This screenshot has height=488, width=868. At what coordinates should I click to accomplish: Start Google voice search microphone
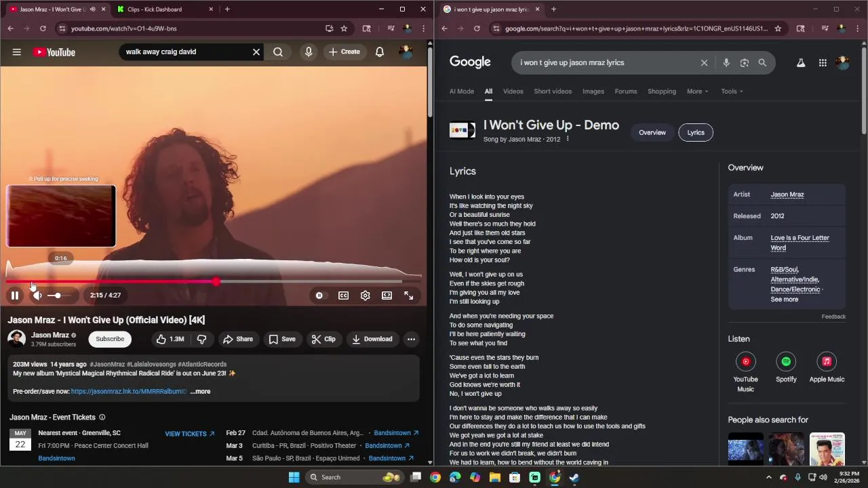pyautogui.click(x=726, y=62)
